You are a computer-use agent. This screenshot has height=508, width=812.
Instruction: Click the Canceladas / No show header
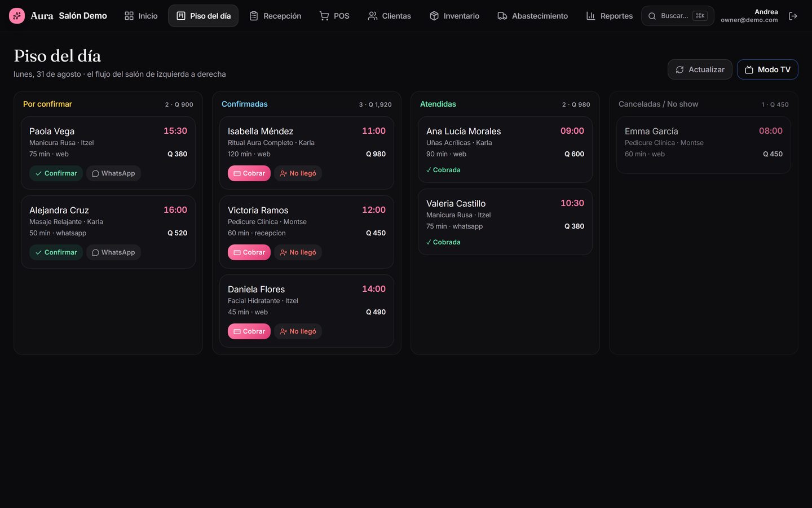(x=658, y=104)
